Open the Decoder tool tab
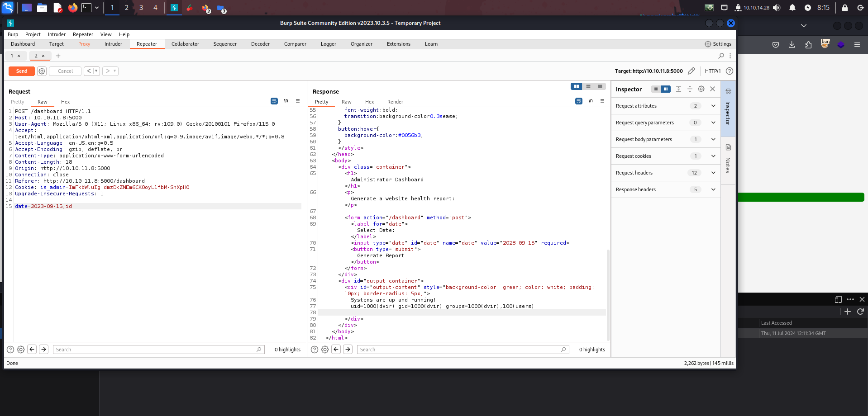This screenshot has width=868, height=416. (260, 44)
